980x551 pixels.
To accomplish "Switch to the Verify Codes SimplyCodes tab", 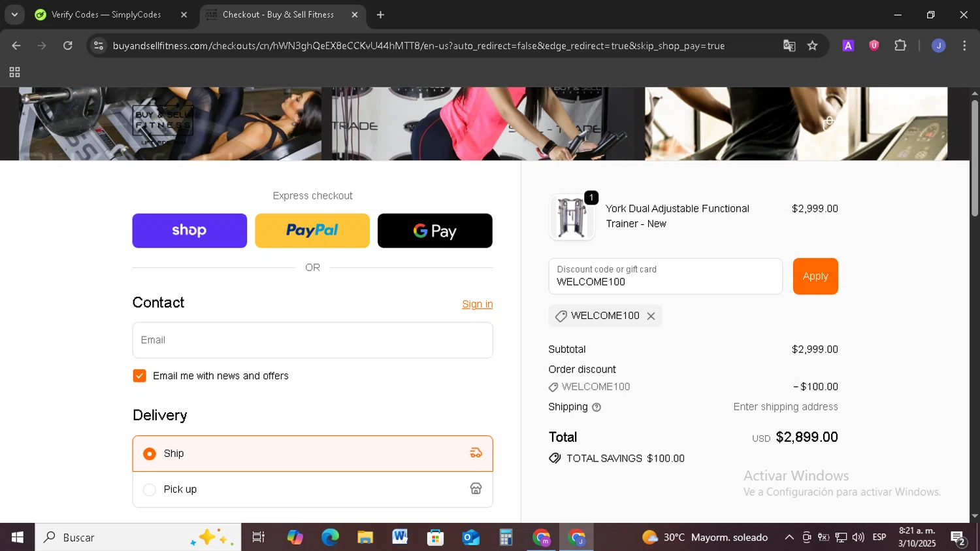I will (106, 14).
